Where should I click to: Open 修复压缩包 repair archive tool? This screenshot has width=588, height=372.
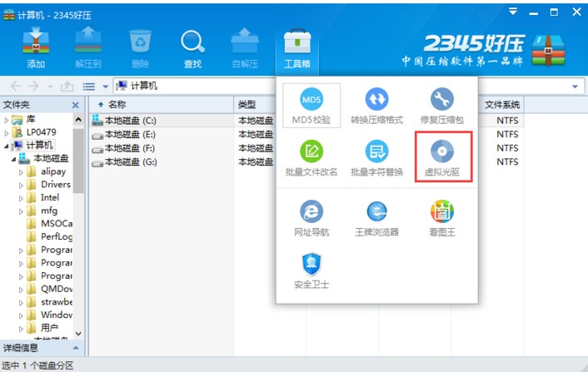[x=442, y=106]
